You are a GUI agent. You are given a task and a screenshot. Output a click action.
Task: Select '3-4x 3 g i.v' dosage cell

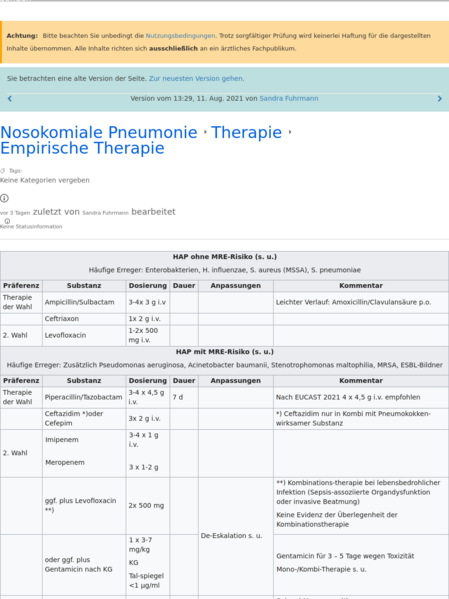pos(148,302)
